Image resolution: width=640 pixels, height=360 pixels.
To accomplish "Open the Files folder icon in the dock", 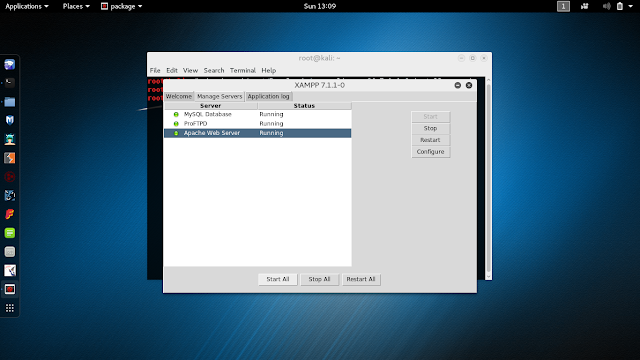I will point(9,102).
